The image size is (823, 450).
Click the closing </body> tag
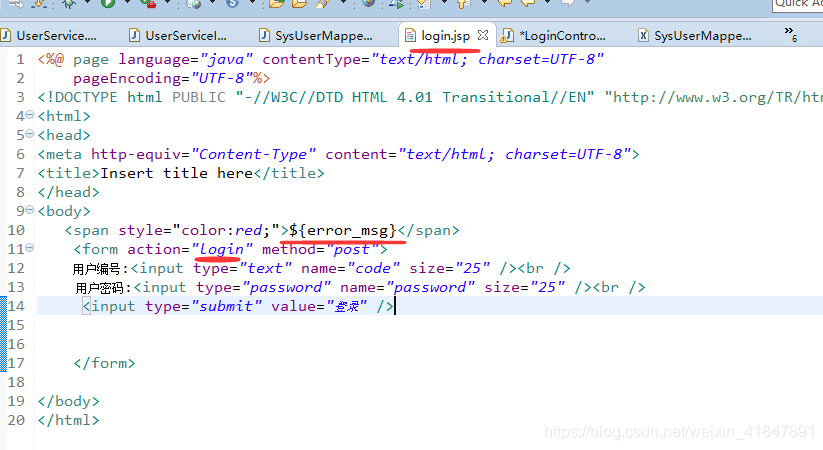[68, 401]
